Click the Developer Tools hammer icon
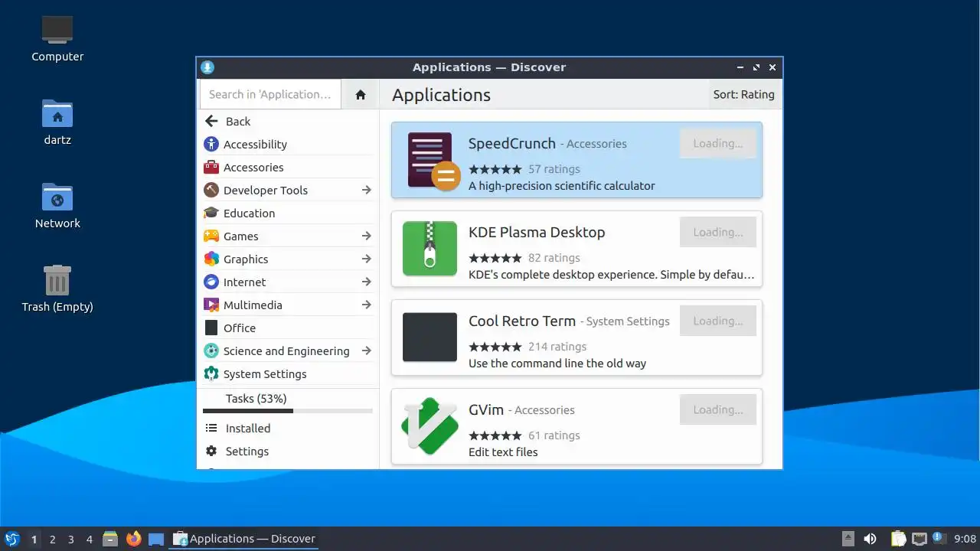This screenshot has width=980, height=551. pos(211,190)
